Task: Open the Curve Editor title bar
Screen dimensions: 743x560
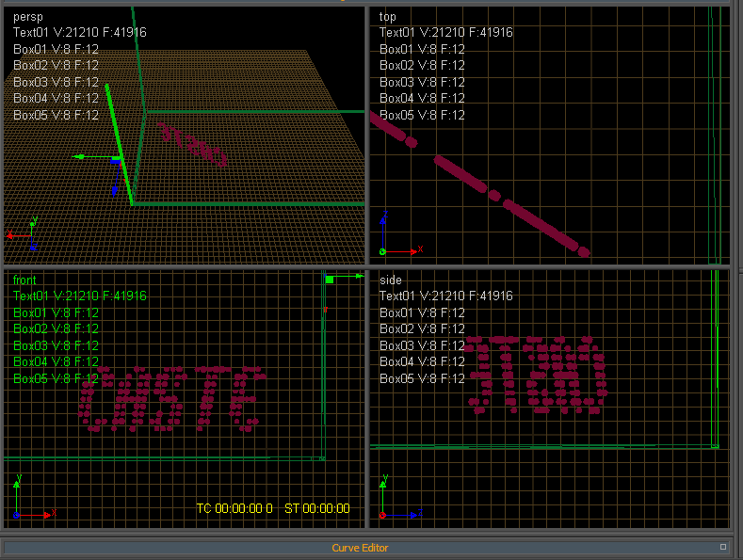Action: point(360,548)
